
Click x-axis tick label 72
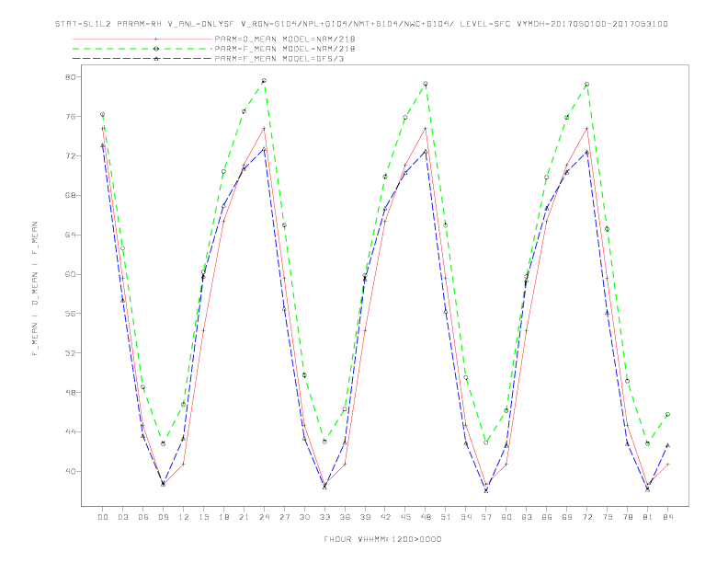click(x=587, y=517)
